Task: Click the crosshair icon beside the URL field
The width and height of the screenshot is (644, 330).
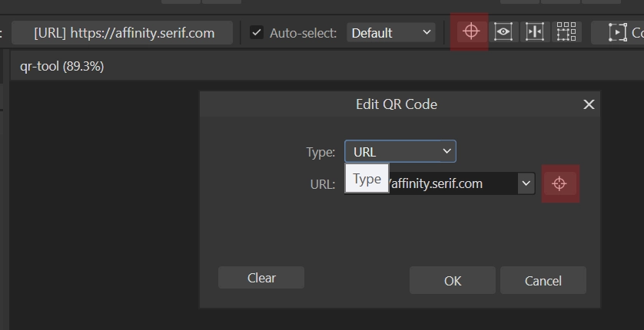Action: [x=559, y=183]
